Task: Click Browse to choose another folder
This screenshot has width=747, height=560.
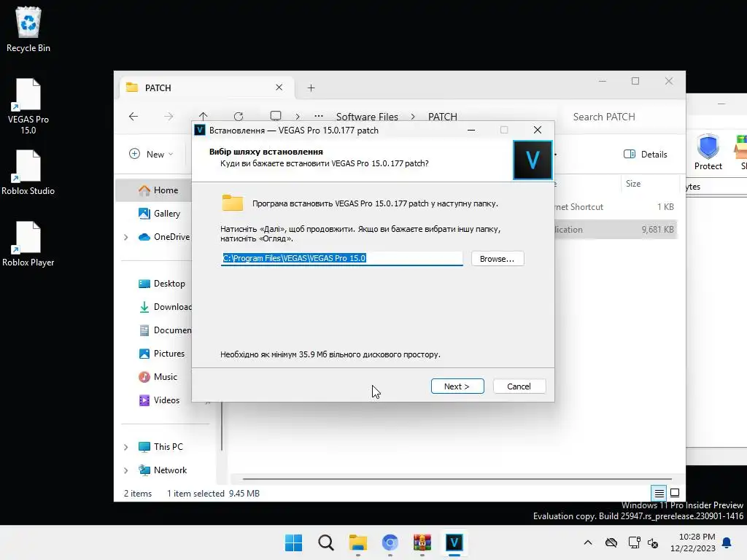Action: pyautogui.click(x=498, y=259)
